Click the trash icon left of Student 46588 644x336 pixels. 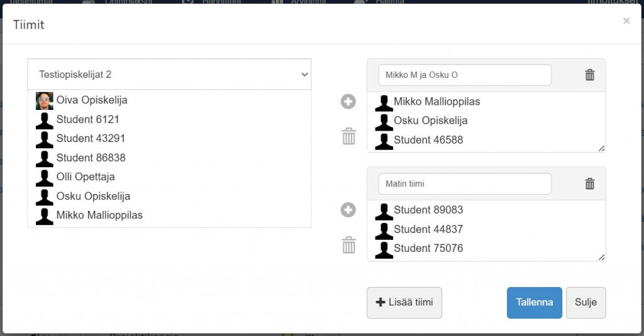pyautogui.click(x=348, y=136)
